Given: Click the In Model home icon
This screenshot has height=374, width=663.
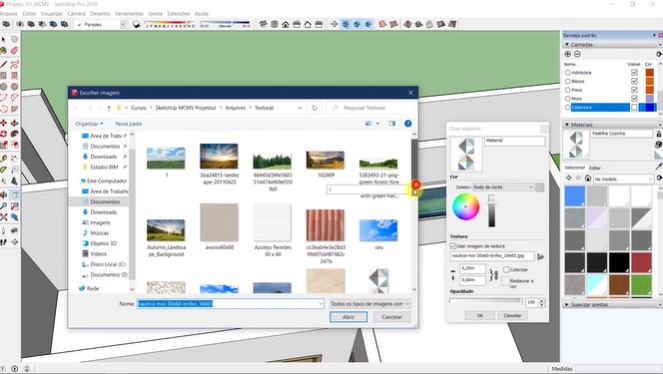Looking at the screenshot, I should pyautogui.click(x=588, y=179).
